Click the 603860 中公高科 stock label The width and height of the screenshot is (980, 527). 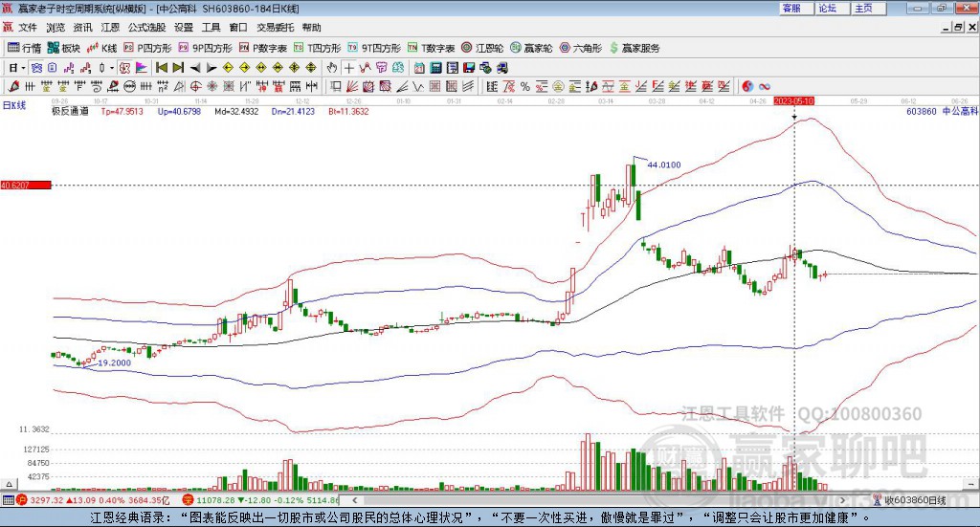(x=942, y=111)
